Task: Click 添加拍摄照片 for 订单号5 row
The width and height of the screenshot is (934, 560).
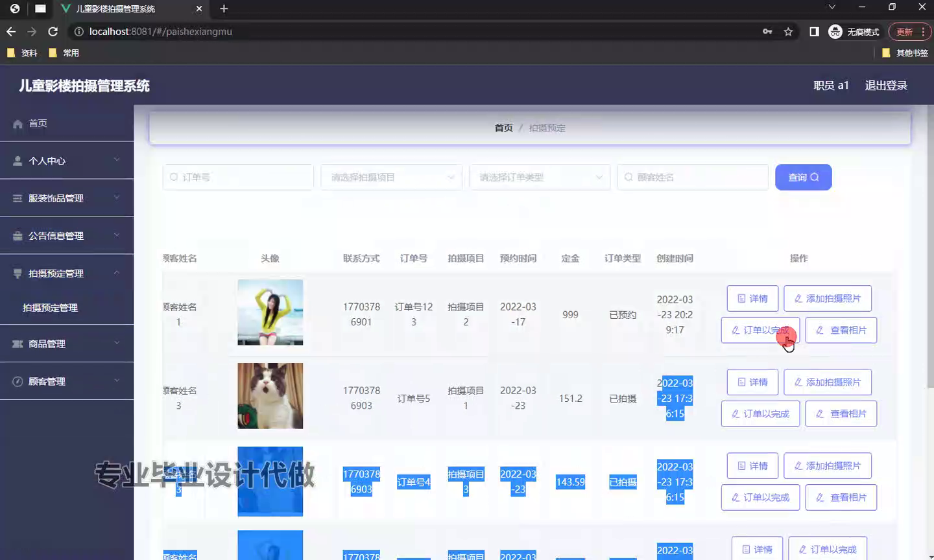Action: coord(828,382)
